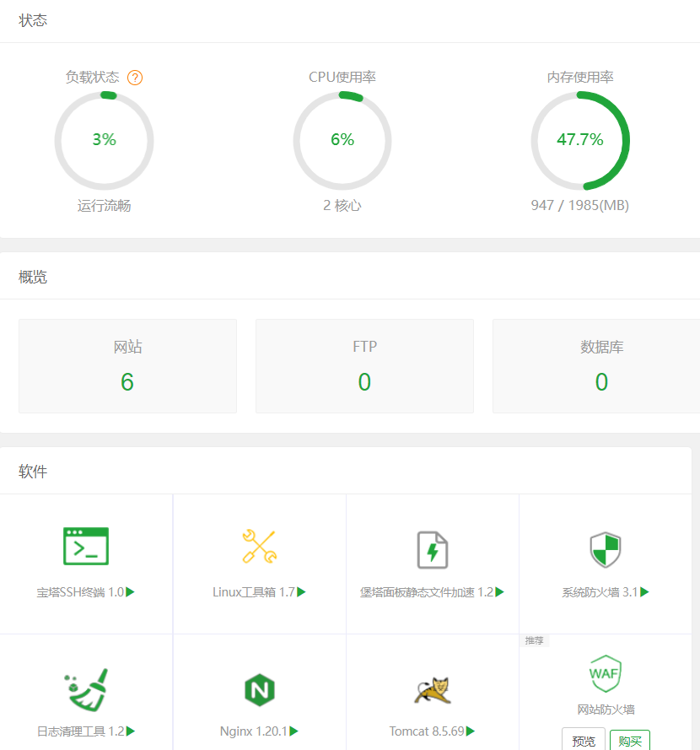
Task: Click the WAF 网站防火墙 shield icon
Action: [x=605, y=673]
